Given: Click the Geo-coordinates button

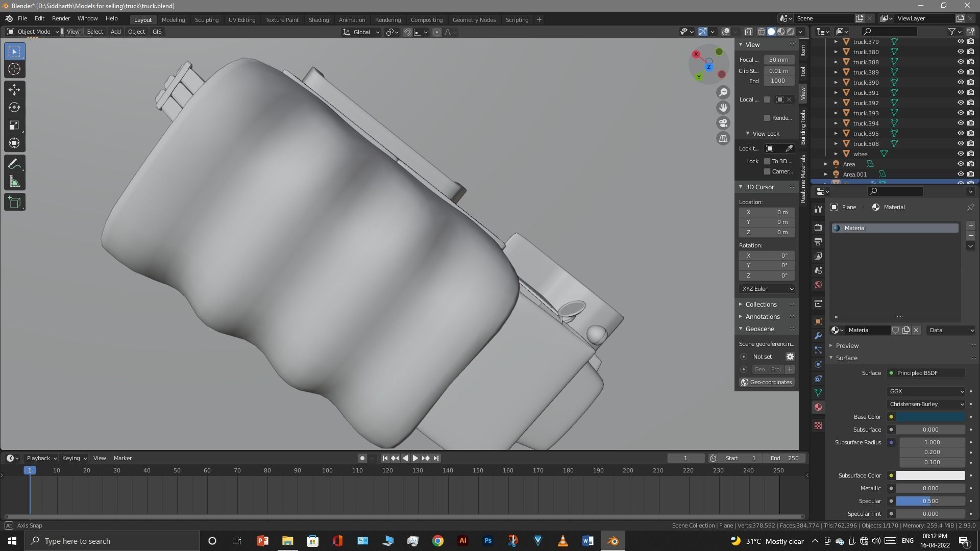Looking at the screenshot, I should [x=767, y=382].
